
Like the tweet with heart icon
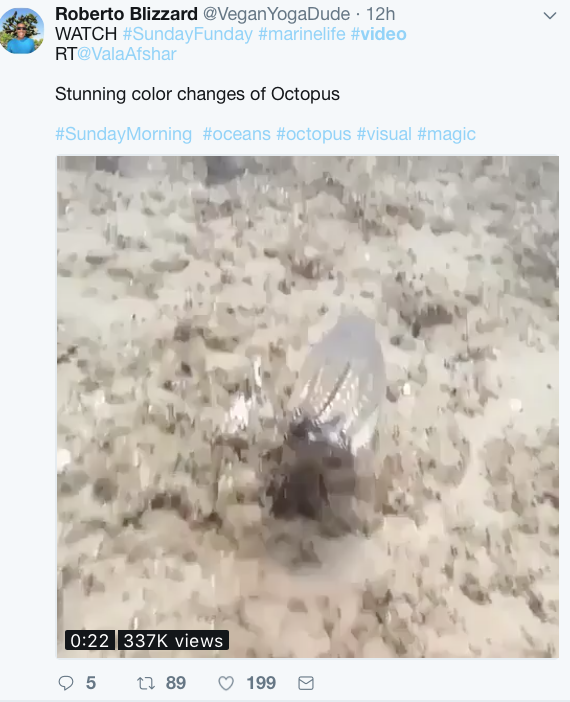click(226, 683)
